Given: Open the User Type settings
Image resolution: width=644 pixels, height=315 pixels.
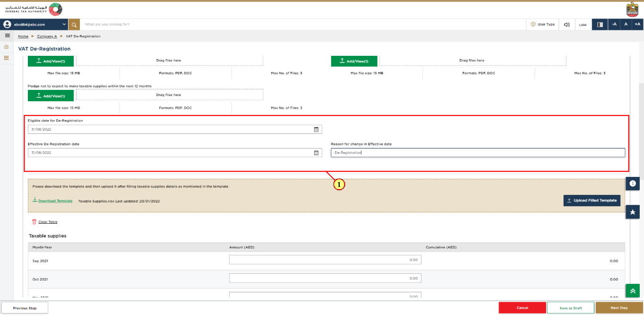Looking at the screenshot, I should tap(542, 24).
